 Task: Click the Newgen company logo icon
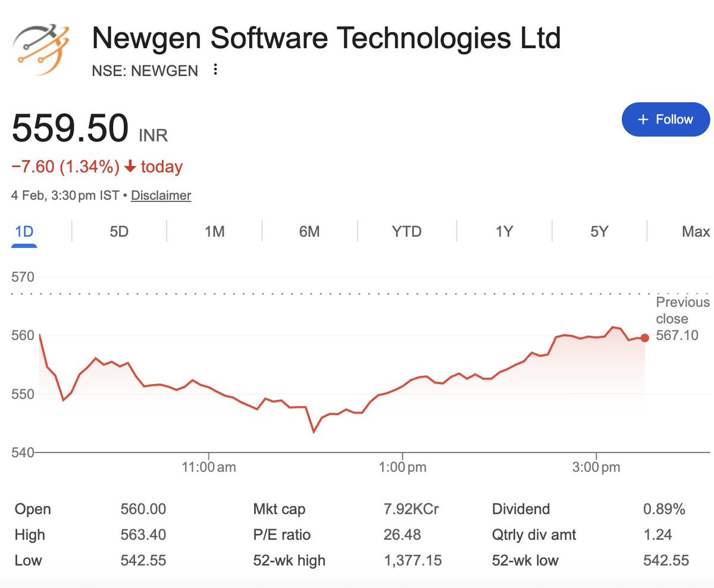pyautogui.click(x=41, y=50)
